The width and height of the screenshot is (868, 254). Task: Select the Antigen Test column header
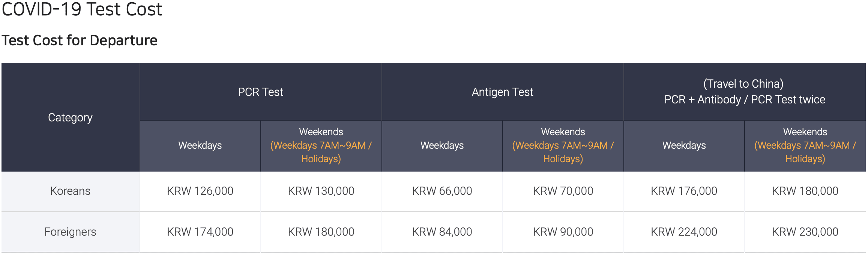(502, 92)
